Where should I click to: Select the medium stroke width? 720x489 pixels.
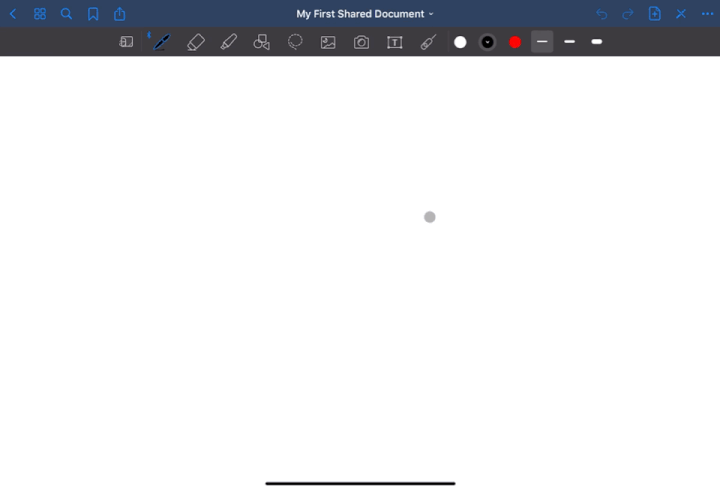point(569,42)
